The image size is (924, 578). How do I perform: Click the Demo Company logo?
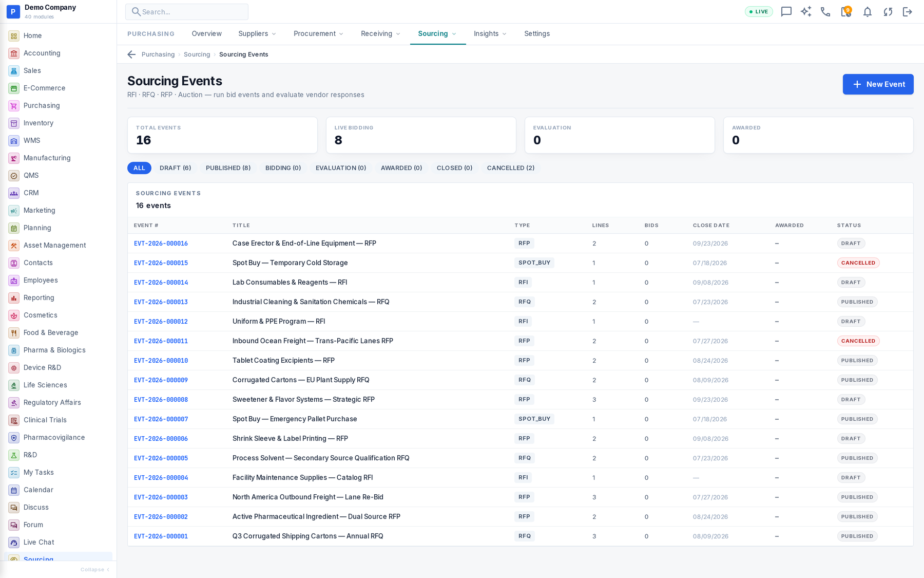[x=13, y=11]
